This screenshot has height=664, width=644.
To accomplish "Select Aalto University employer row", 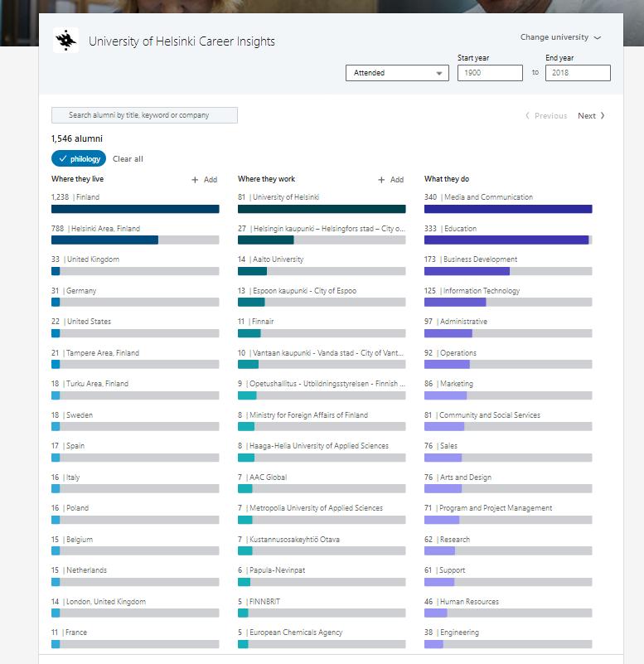I will coord(322,265).
